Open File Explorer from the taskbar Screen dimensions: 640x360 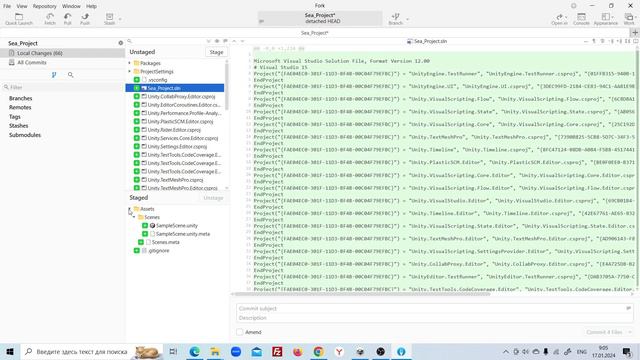point(215,351)
